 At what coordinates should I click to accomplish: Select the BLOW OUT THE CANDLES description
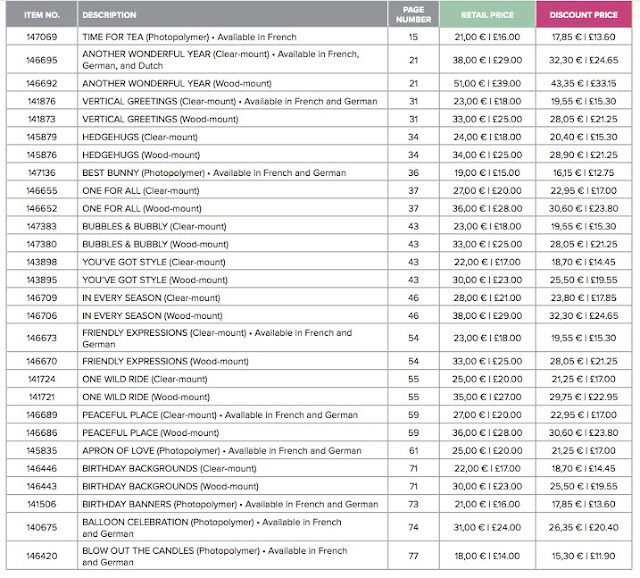[214, 556]
